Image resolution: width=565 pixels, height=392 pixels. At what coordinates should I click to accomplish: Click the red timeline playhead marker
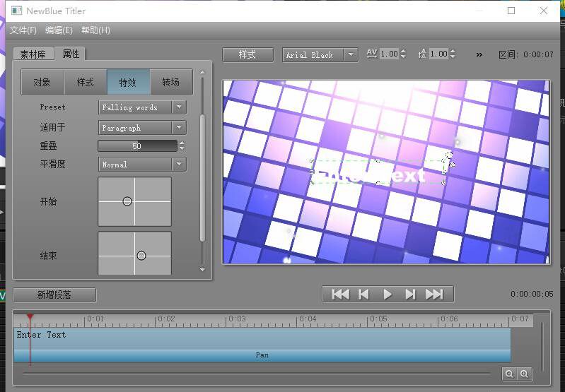pyautogui.click(x=30, y=316)
